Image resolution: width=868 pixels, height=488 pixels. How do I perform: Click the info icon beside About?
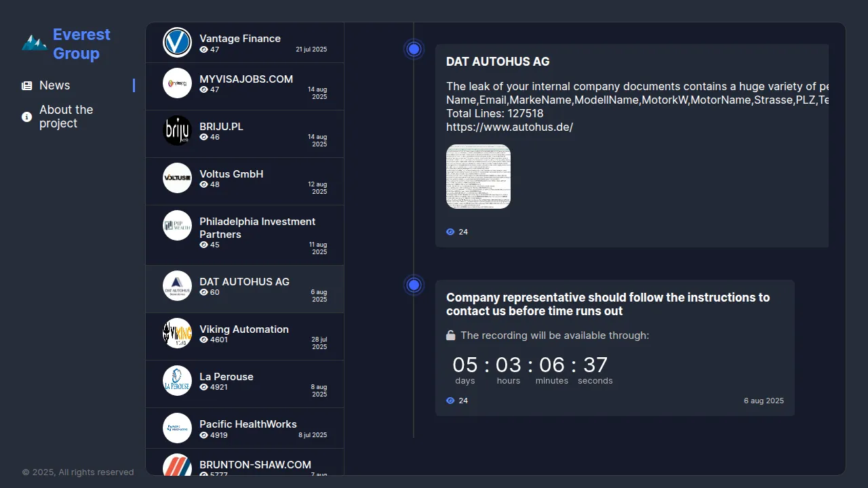point(27,117)
